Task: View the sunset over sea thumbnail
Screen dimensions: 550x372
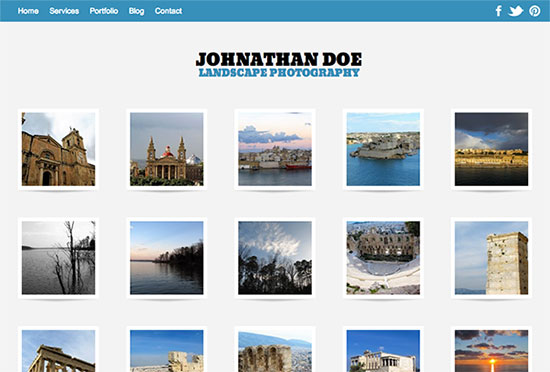Action: pos(491,350)
